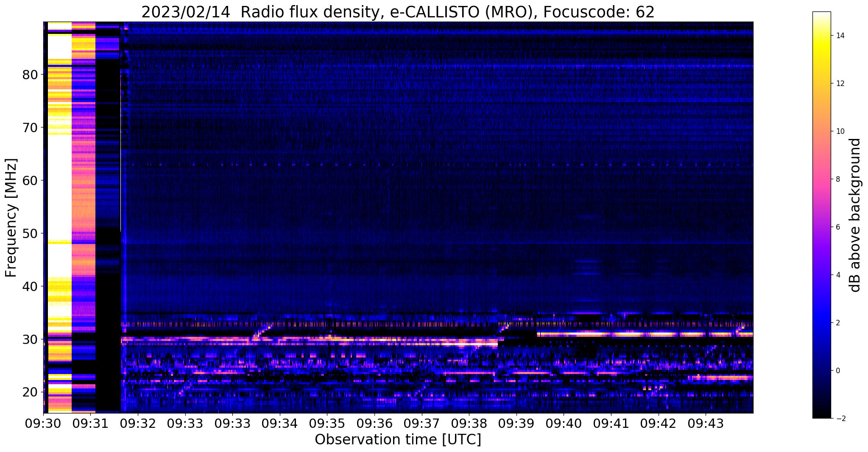Image resolution: width=868 pixels, height=452 pixels.
Task: Click the 09:31 time tick label
Action: tap(90, 424)
